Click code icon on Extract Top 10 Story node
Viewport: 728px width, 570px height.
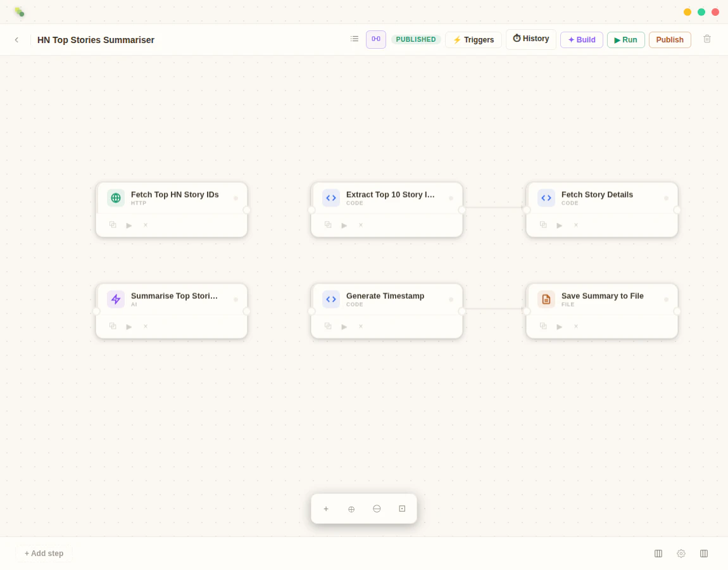[331, 198]
